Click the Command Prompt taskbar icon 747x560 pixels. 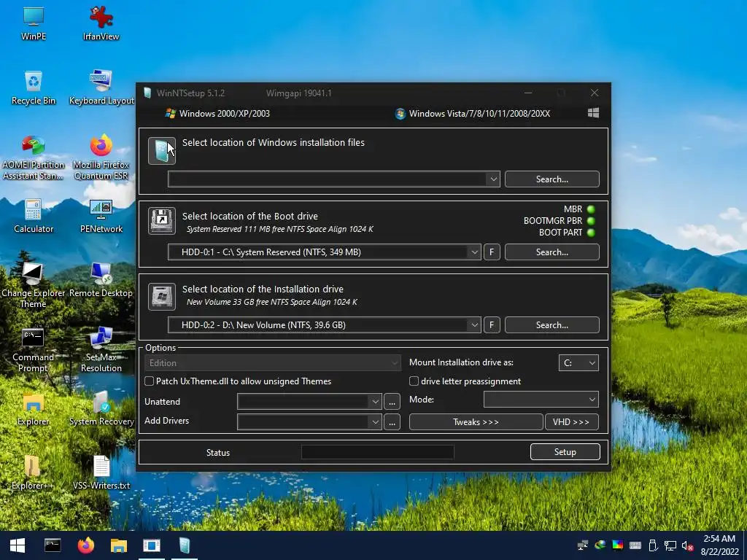[x=53, y=545]
